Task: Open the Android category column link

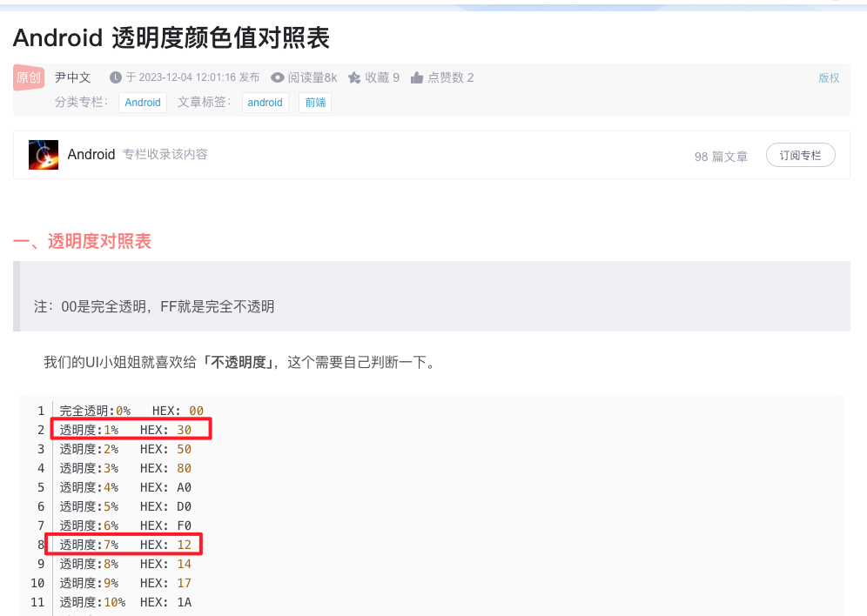Action: 142,102
